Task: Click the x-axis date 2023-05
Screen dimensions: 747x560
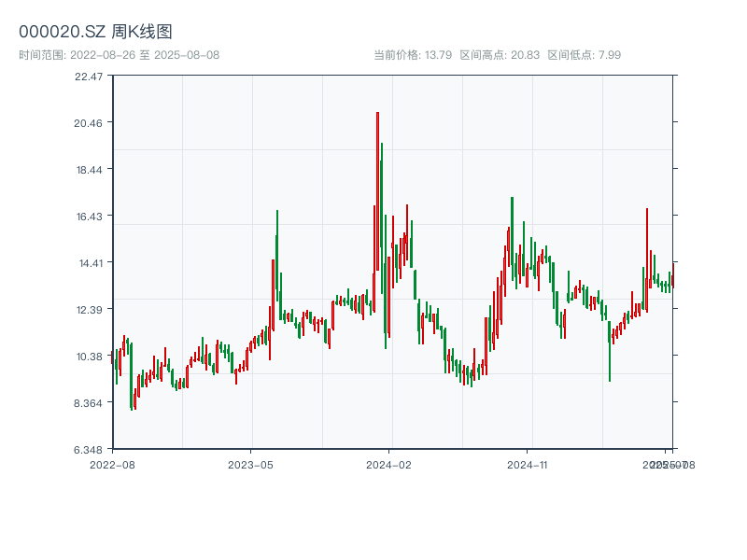Action: point(250,465)
